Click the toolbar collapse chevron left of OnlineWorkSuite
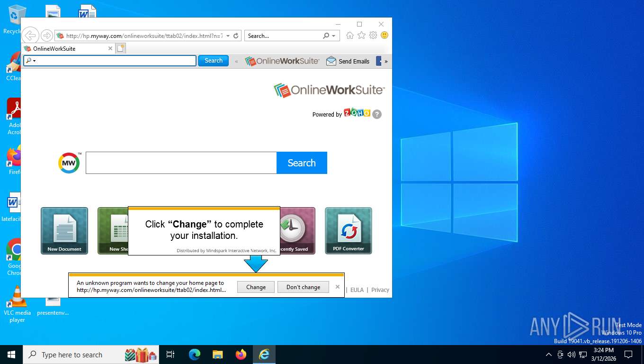The width and height of the screenshot is (644, 364). coord(237,61)
